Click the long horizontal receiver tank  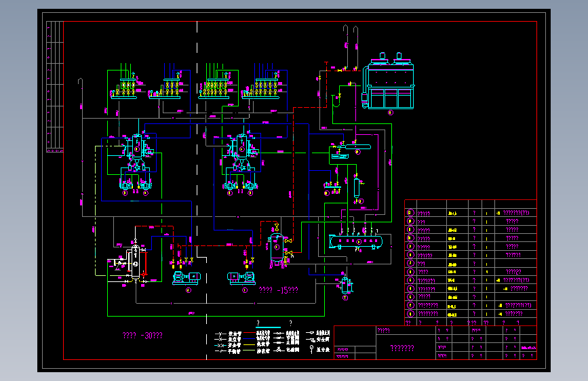355,242
